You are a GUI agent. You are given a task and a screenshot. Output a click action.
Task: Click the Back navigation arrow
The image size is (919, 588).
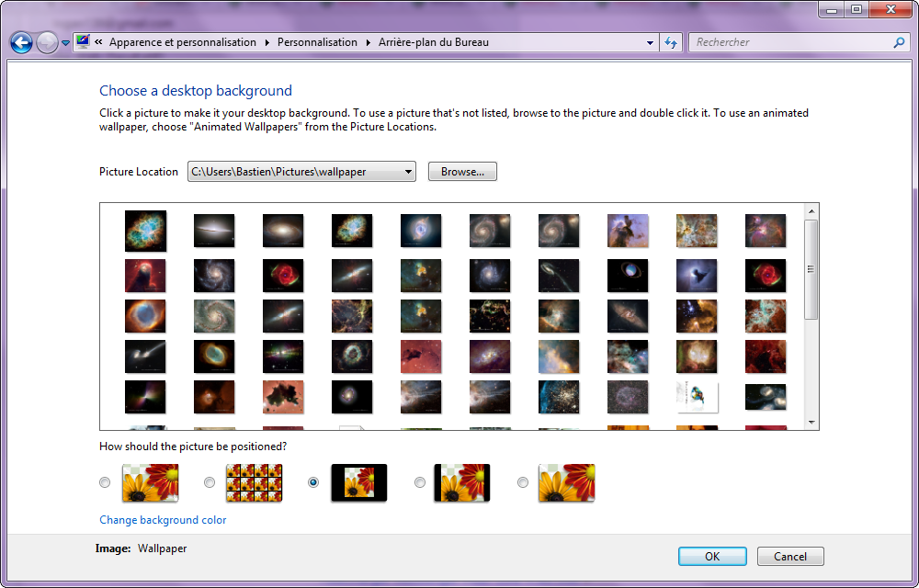(x=21, y=42)
